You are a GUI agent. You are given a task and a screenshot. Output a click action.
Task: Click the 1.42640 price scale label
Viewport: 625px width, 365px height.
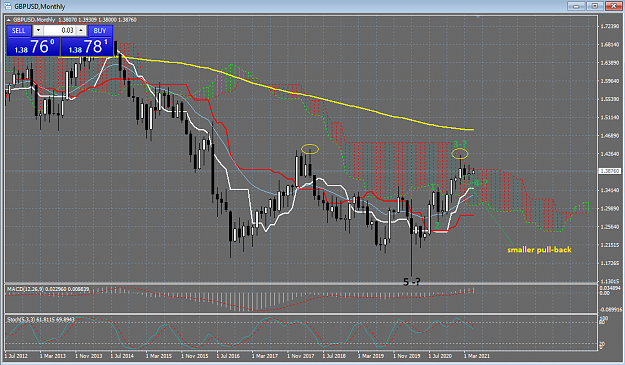(610, 154)
